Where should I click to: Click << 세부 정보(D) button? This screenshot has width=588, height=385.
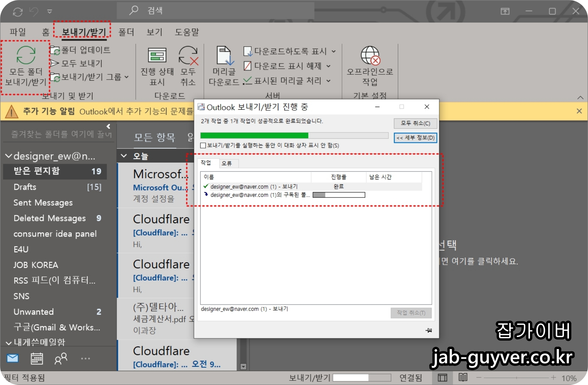pos(416,138)
